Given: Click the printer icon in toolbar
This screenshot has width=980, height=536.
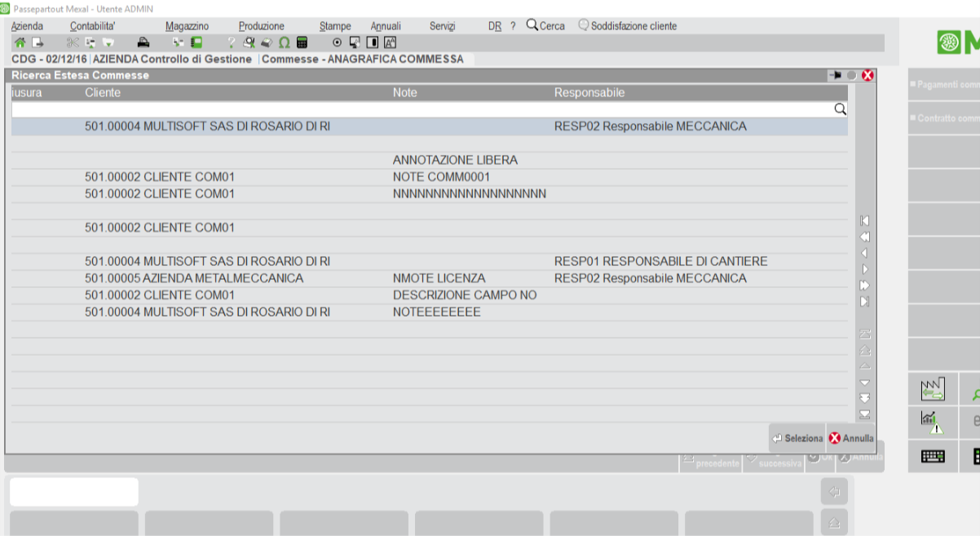Looking at the screenshot, I should coord(143,42).
